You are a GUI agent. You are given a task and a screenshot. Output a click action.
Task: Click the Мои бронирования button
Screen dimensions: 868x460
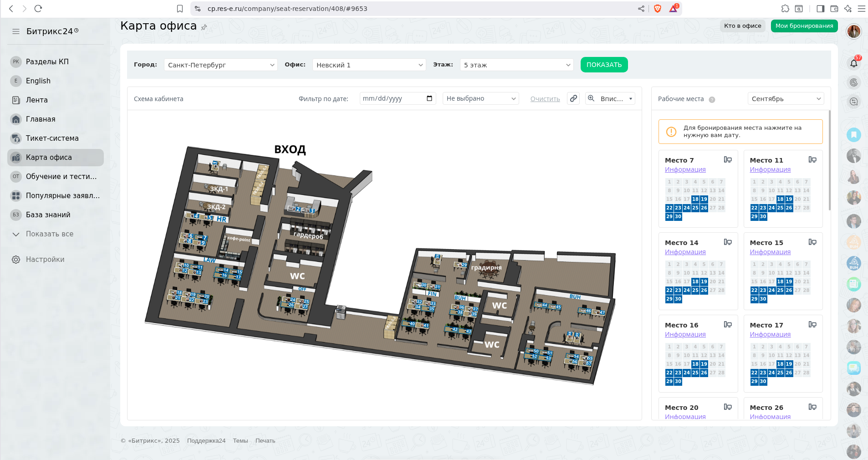804,26
